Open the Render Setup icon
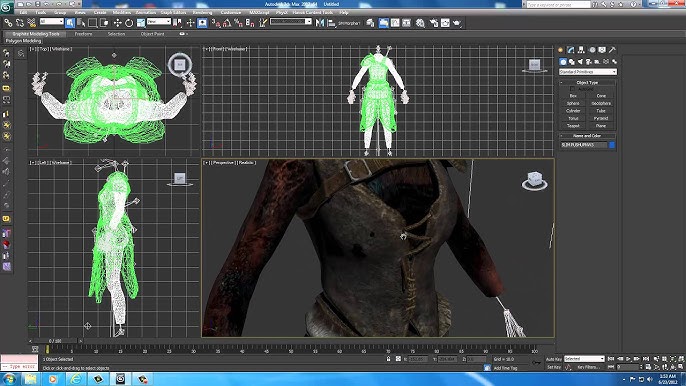This screenshot has height=386, width=686. pyautogui.click(x=434, y=23)
